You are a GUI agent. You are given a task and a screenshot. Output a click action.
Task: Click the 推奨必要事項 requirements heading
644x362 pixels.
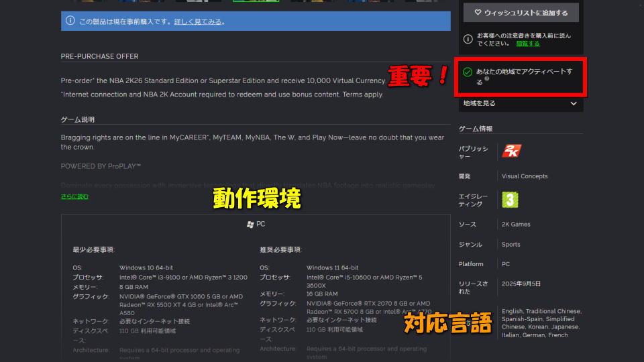tap(280, 249)
